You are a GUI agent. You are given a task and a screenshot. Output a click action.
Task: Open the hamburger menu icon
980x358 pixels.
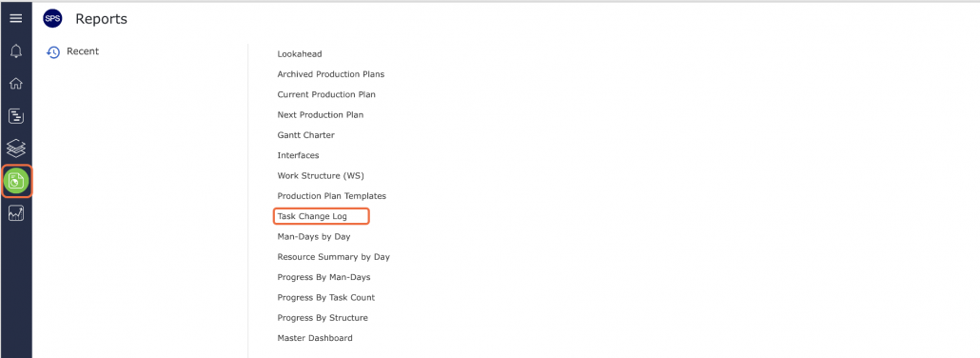pyautogui.click(x=15, y=18)
